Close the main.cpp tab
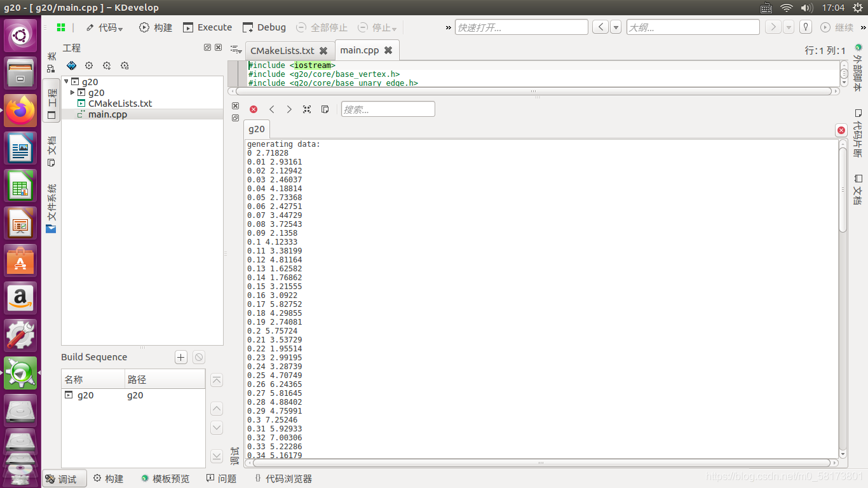This screenshot has width=868, height=488. 388,50
